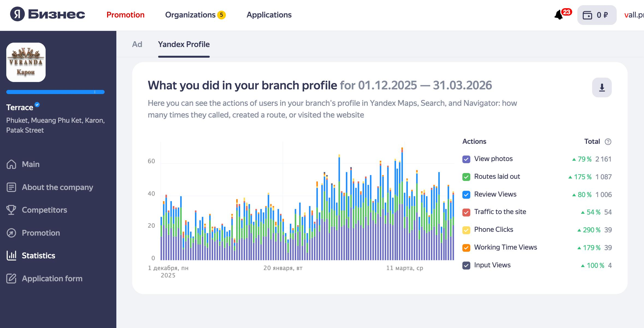Click the Promotion compass icon in sidebar
This screenshot has width=644, height=328.
[x=11, y=233]
